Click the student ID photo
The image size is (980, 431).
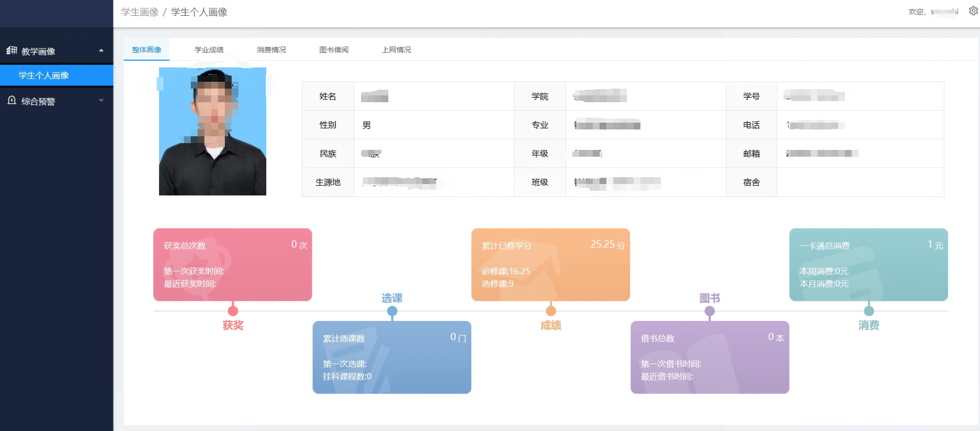coord(212,132)
